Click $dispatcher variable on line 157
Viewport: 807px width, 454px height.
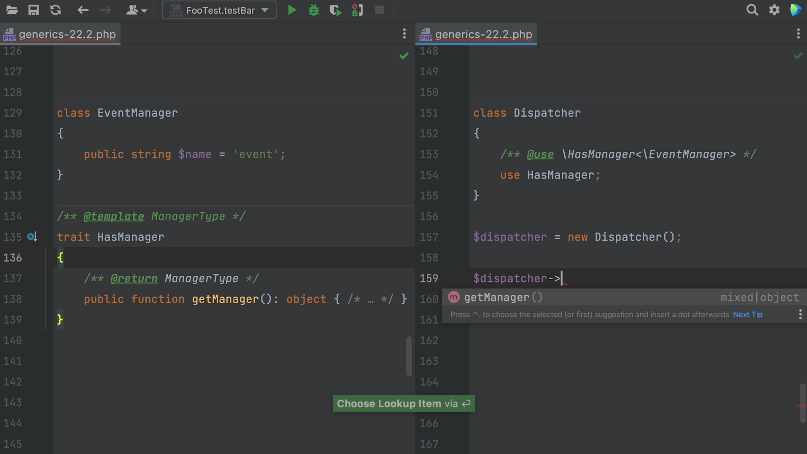(x=510, y=237)
